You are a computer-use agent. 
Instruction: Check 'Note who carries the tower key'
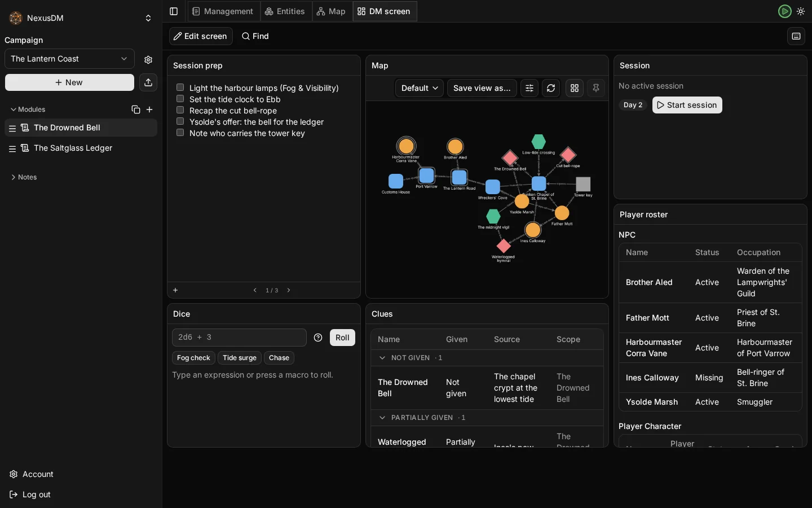[x=180, y=133]
